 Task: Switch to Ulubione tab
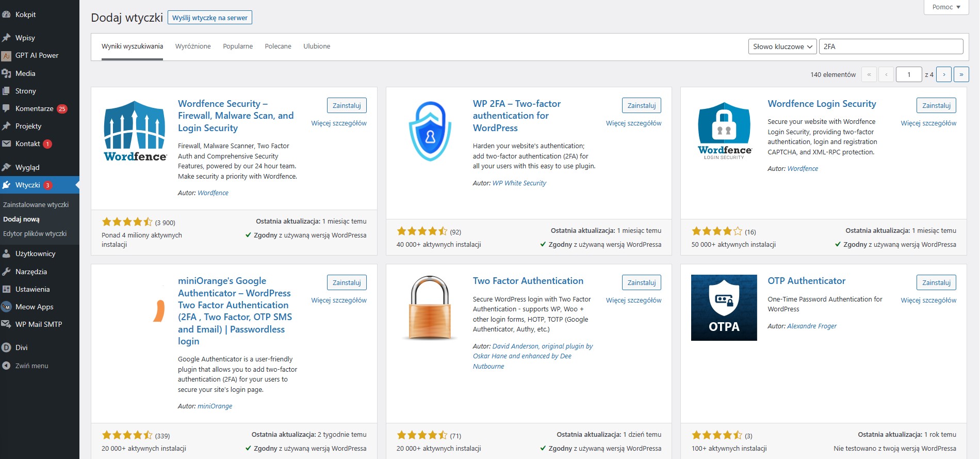pos(317,46)
